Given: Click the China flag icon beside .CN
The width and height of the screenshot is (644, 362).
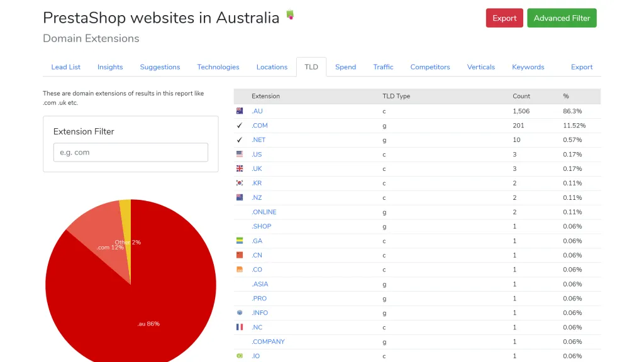Looking at the screenshot, I should coord(240,255).
